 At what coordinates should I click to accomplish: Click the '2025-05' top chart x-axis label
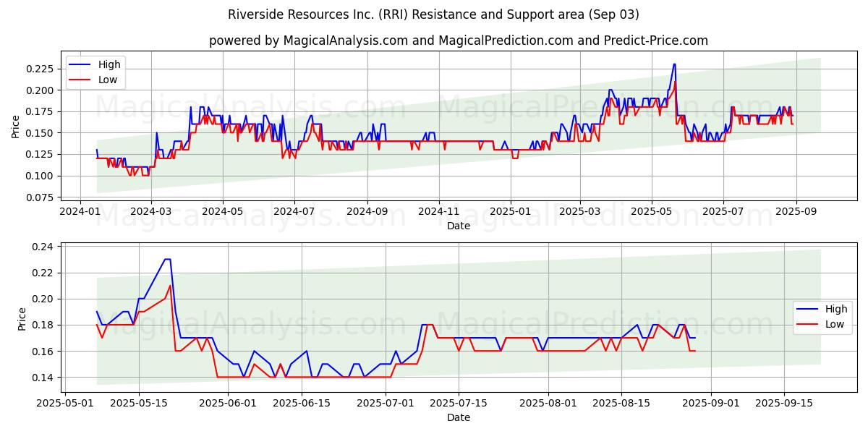[651, 211]
